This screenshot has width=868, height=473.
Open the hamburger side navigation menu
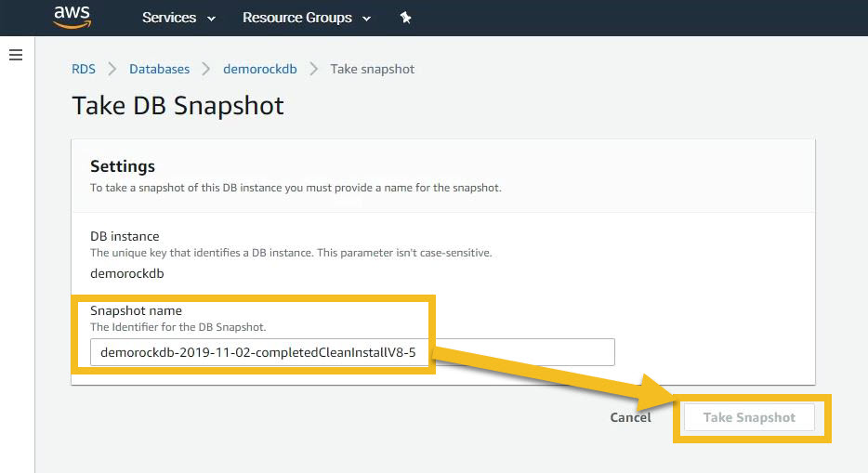click(16, 55)
